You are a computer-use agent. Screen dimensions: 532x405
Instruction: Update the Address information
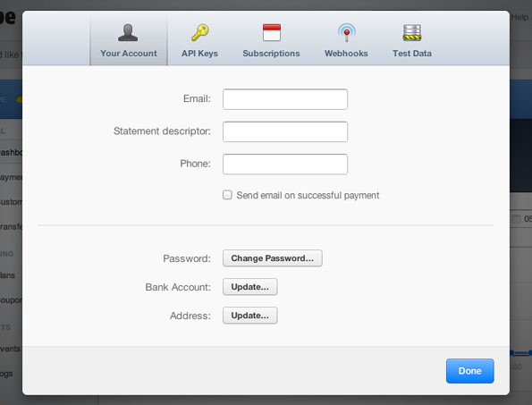tap(250, 316)
